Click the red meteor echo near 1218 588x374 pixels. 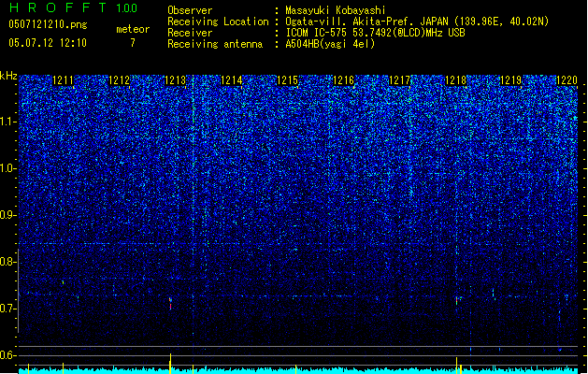click(456, 300)
